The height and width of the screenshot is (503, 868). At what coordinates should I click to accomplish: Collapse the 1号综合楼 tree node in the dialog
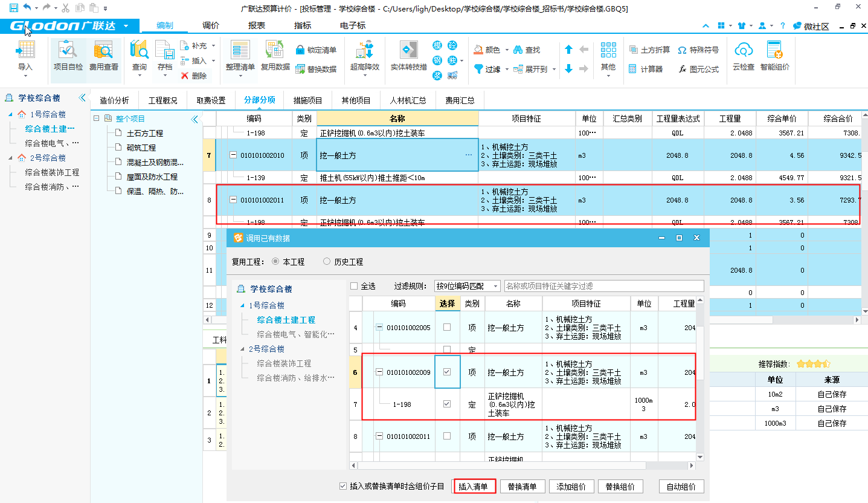[x=243, y=306]
